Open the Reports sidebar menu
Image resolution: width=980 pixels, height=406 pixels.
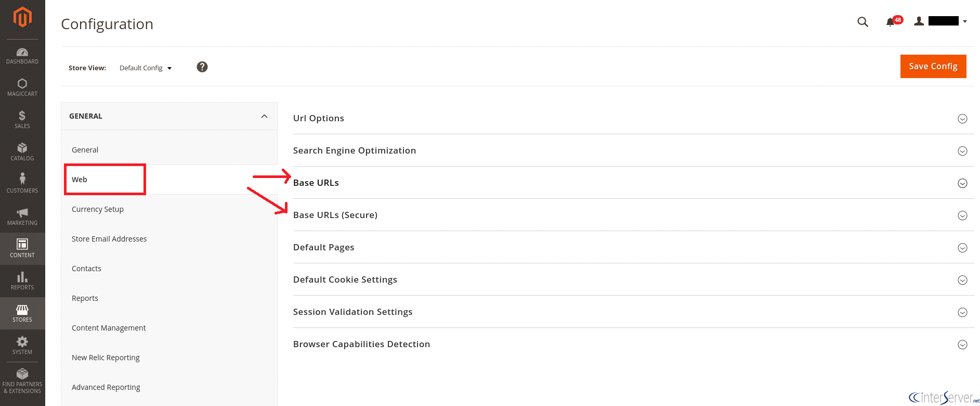[x=22, y=281]
